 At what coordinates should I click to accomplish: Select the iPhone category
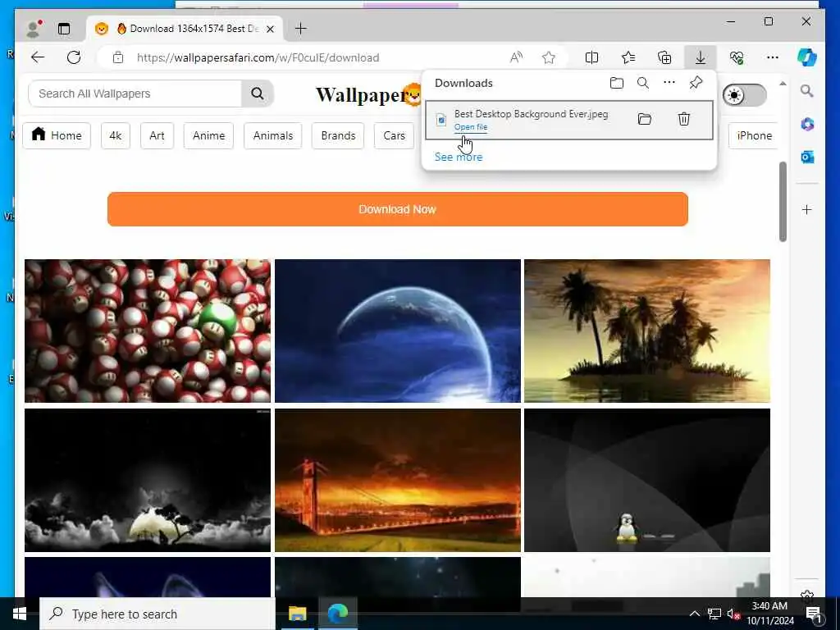point(753,135)
